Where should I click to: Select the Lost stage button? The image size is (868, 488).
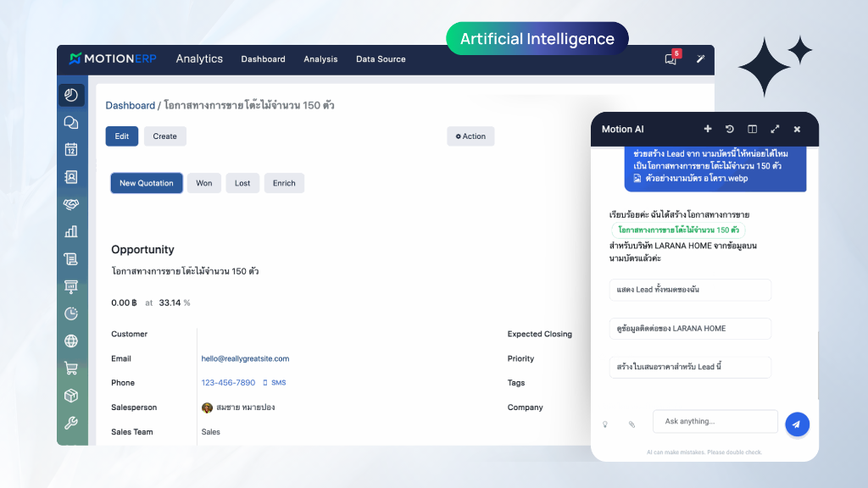coord(242,183)
